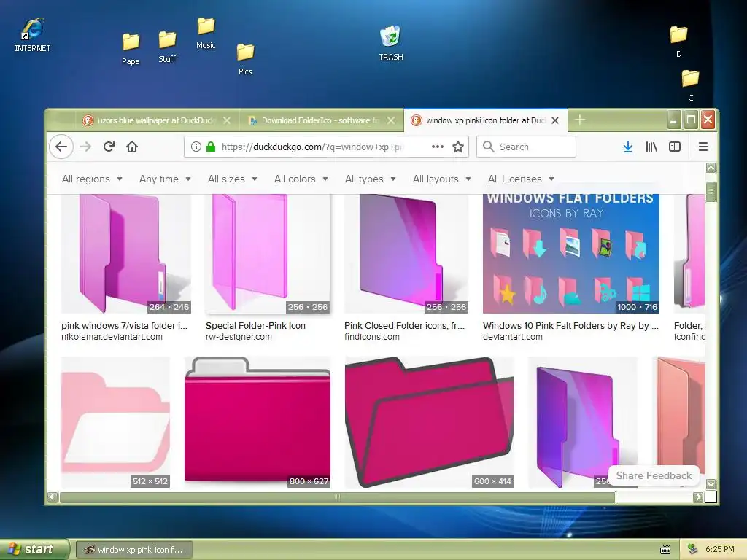Open a new tab with plus button
Image resolution: width=747 pixels, height=560 pixels.
[x=580, y=120]
